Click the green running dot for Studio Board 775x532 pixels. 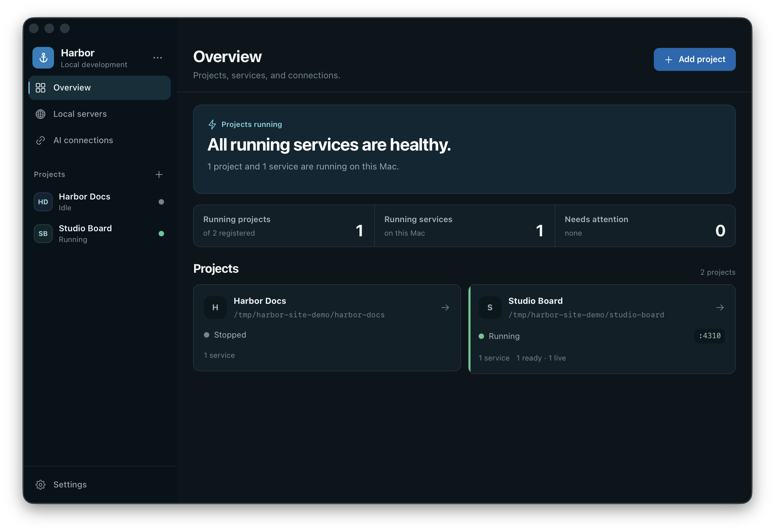[x=161, y=234]
